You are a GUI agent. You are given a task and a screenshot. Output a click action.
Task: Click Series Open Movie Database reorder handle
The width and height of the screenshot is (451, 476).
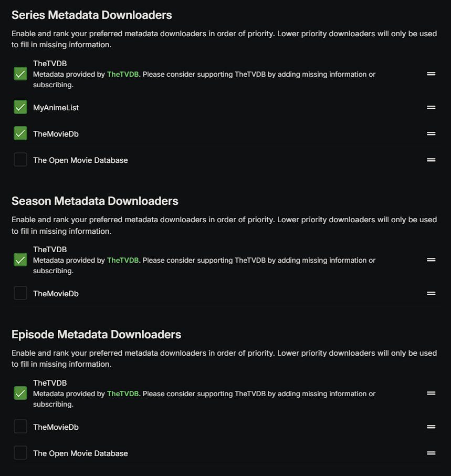click(x=431, y=160)
